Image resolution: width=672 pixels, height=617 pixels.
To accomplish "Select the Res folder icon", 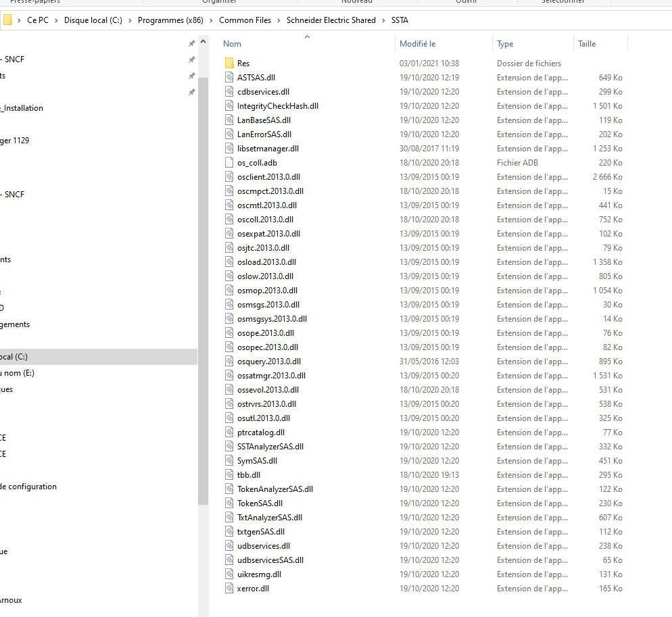I will point(230,64).
